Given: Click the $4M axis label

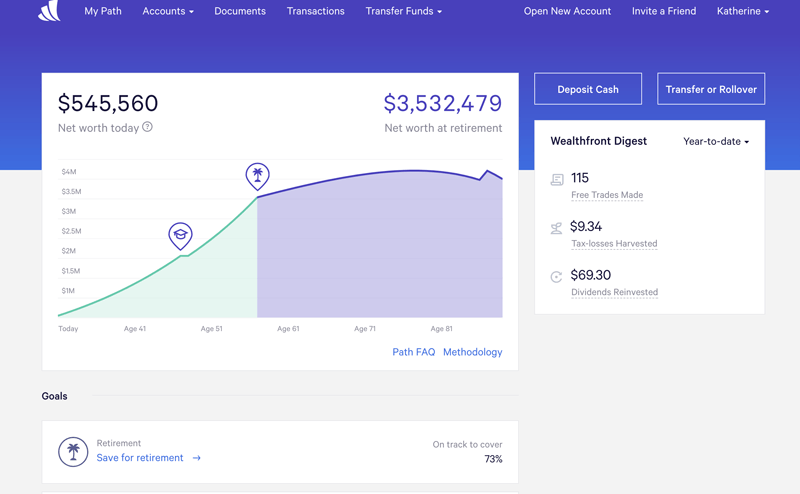Looking at the screenshot, I should click(x=69, y=171).
